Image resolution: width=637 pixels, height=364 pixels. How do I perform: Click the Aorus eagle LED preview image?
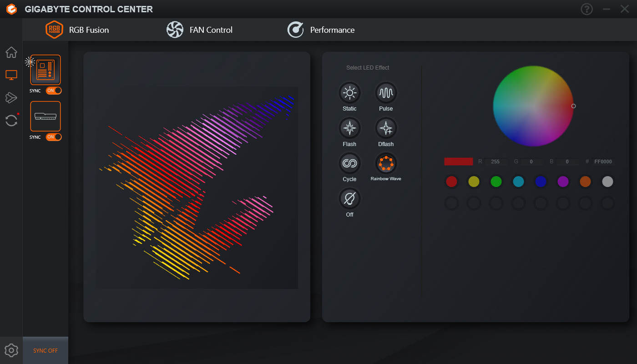pyautogui.click(x=197, y=187)
